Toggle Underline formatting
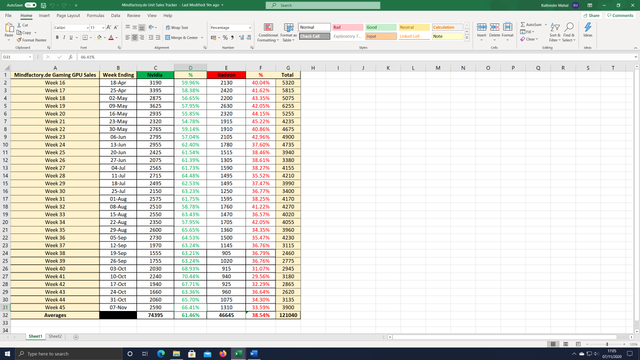640x360 pixels. click(71, 38)
